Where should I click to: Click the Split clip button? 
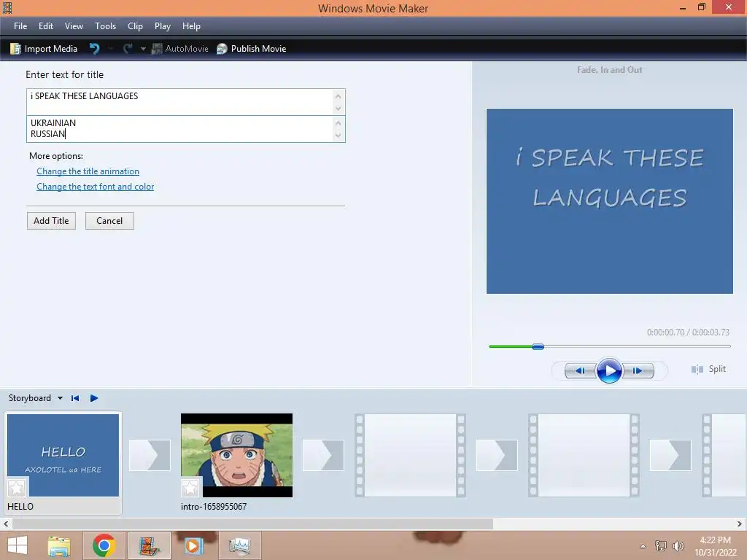[708, 369]
